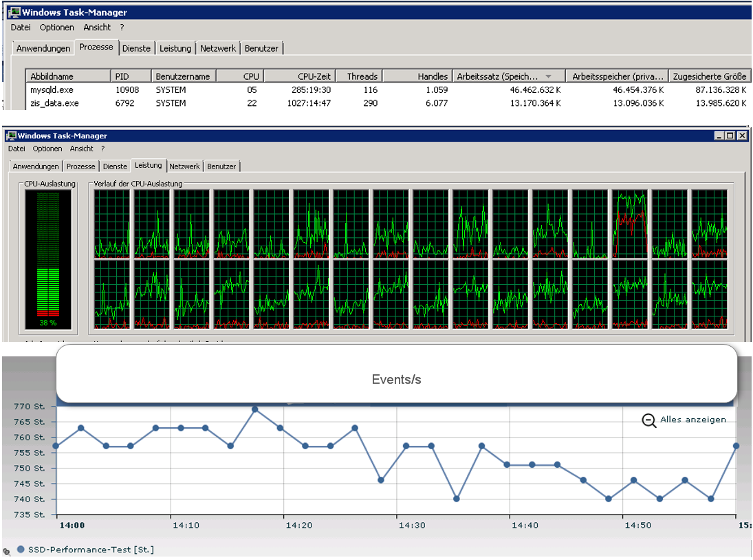Viewport: 753px width, 560px height.
Task: Click the sort arrow in Arbeitssatz column
Action: click(548, 76)
